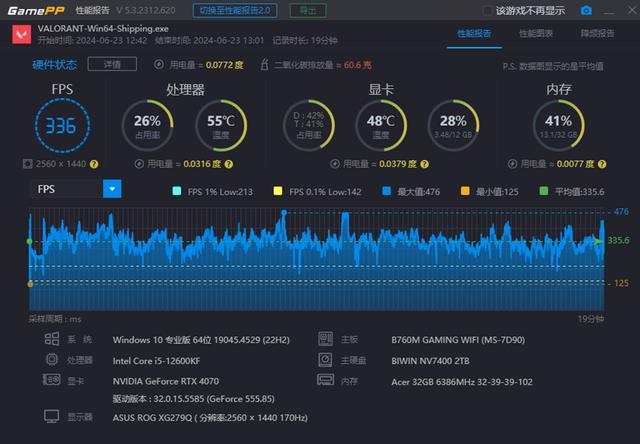Click the GPU D:42% T:41% usage gauge
Image resolution: width=640 pixels, height=444 pixels.
coord(309,126)
